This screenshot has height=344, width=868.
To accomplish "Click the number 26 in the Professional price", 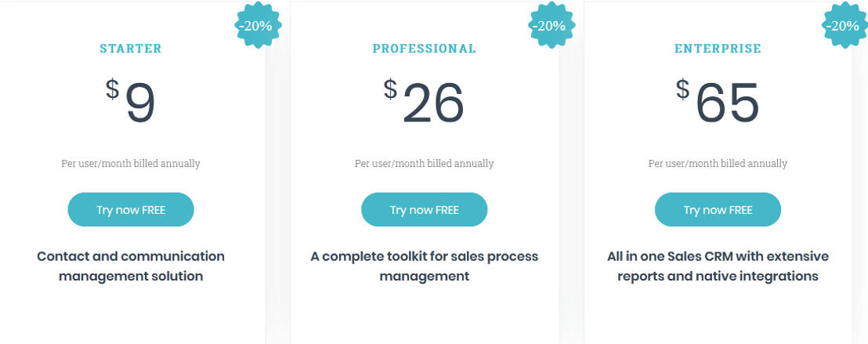I will click(x=433, y=104).
